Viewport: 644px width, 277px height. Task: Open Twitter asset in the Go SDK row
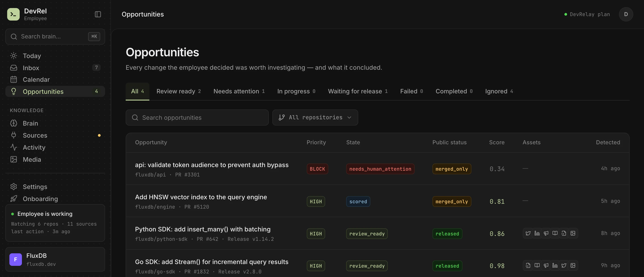point(564,266)
